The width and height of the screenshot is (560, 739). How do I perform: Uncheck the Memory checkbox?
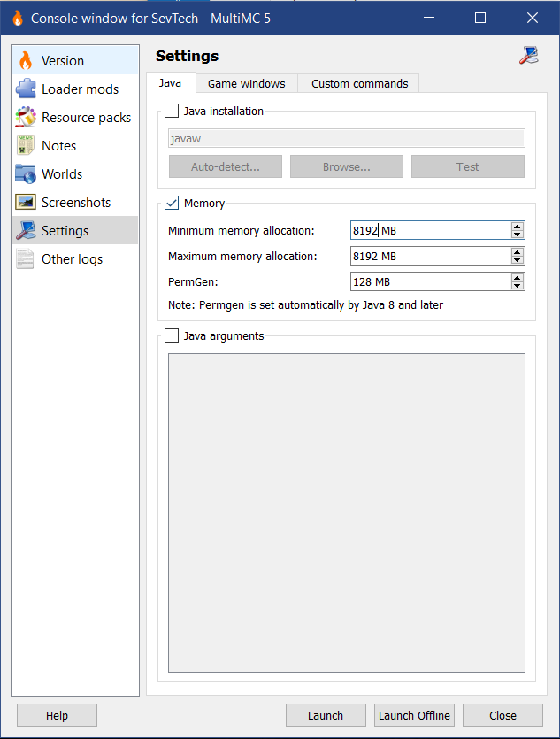click(x=172, y=204)
